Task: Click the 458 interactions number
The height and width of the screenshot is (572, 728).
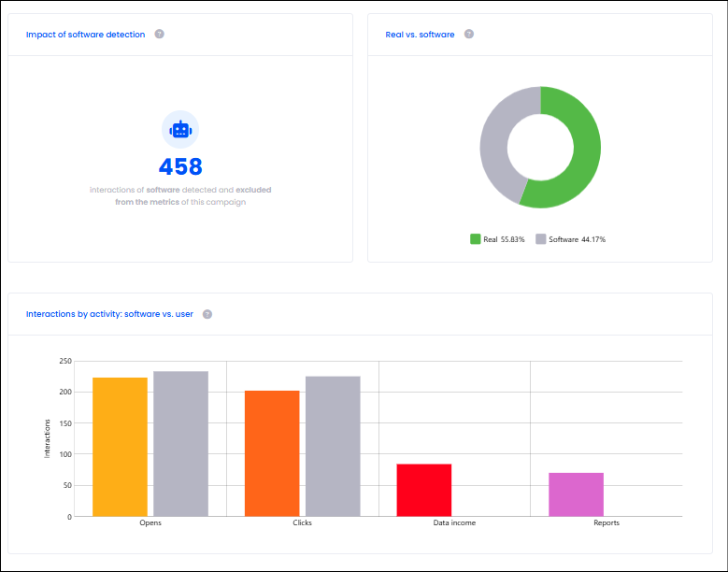Action: pos(180,166)
